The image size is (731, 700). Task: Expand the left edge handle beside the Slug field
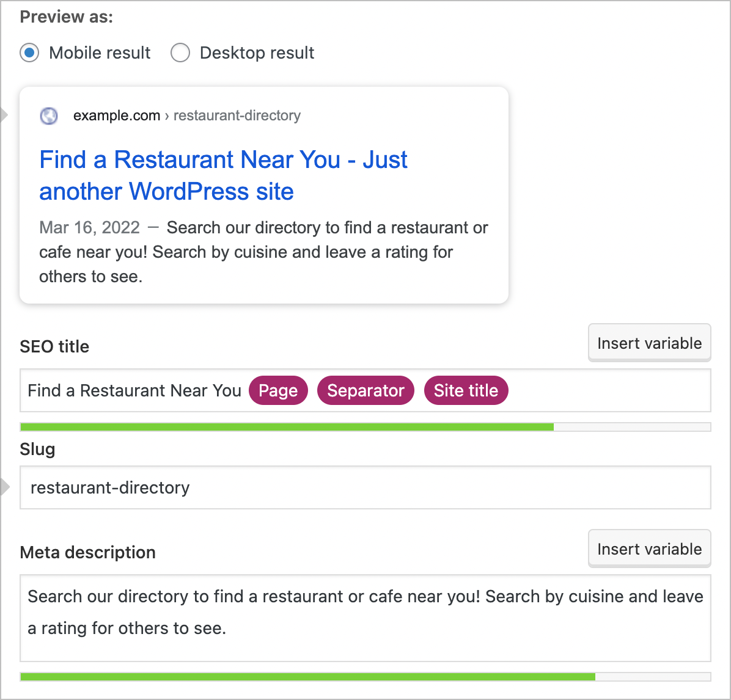pyautogui.click(x=4, y=487)
